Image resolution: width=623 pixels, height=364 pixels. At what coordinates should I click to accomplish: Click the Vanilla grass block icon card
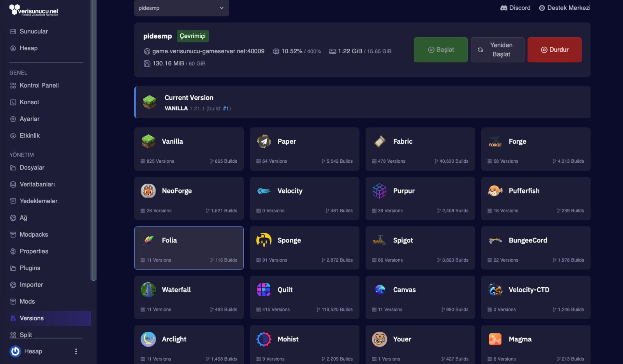coord(189,149)
